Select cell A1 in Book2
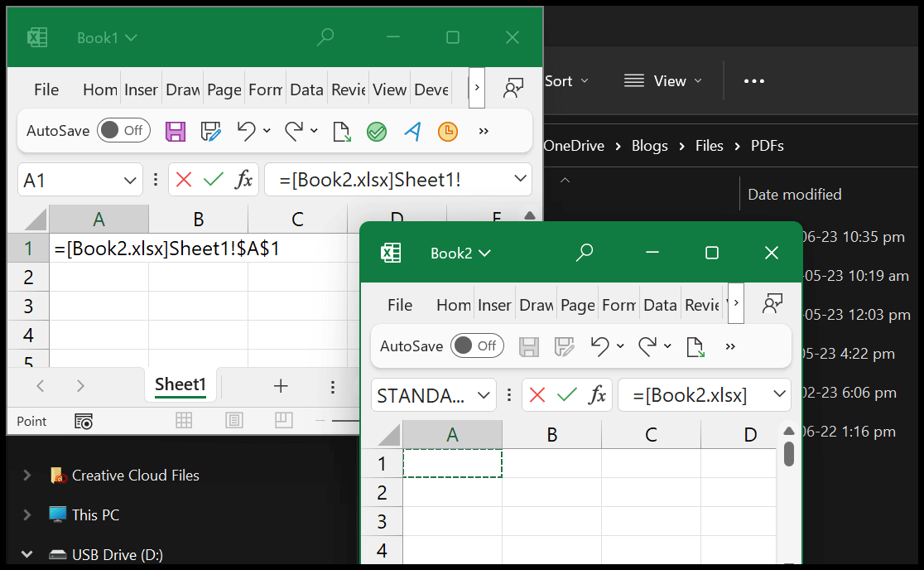 point(453,463)
